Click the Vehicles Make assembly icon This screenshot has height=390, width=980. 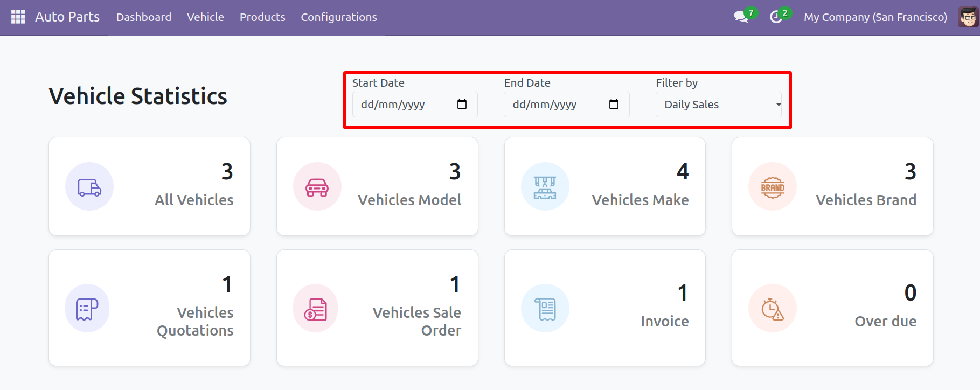pos(545,187)
